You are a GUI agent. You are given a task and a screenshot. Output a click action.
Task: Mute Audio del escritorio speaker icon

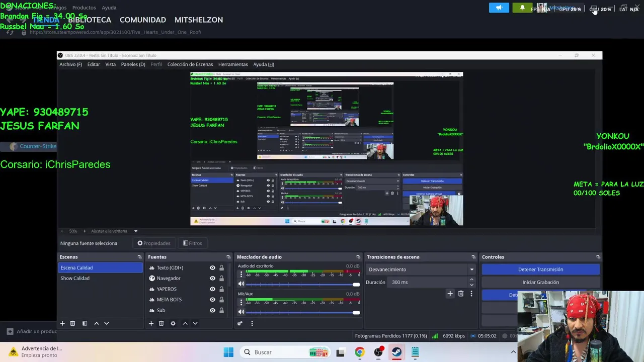[x=241, y=284]
